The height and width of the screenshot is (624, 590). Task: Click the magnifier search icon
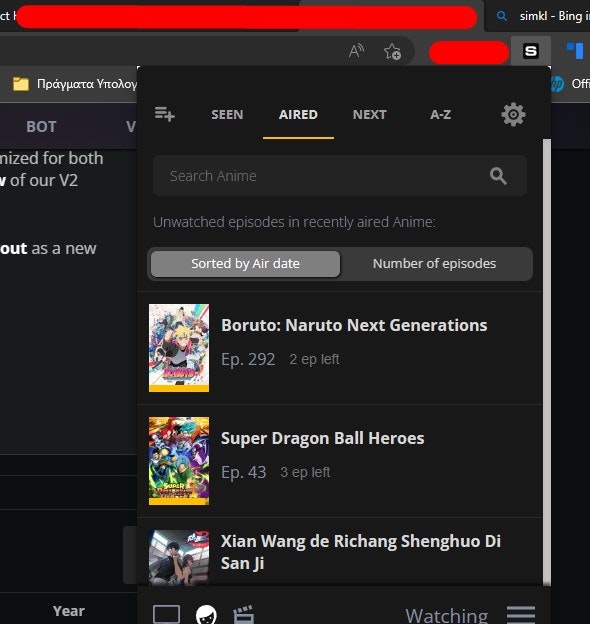click(x=498, y=176)
